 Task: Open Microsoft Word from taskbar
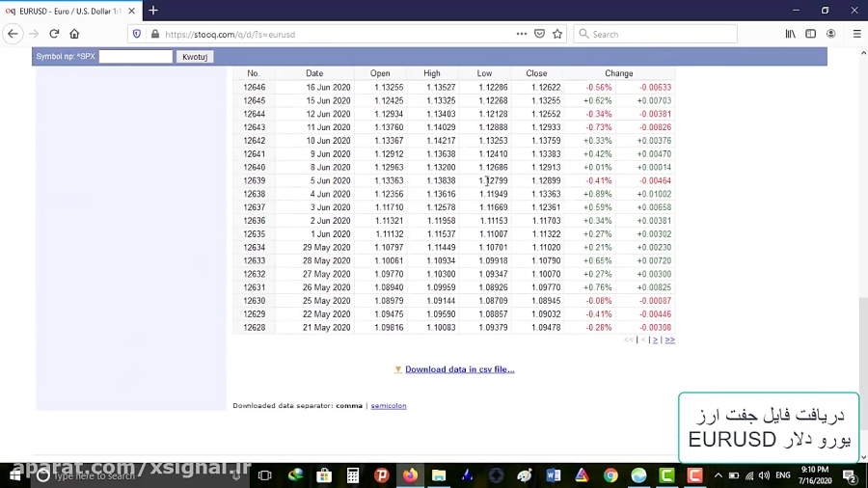point(553,475)
